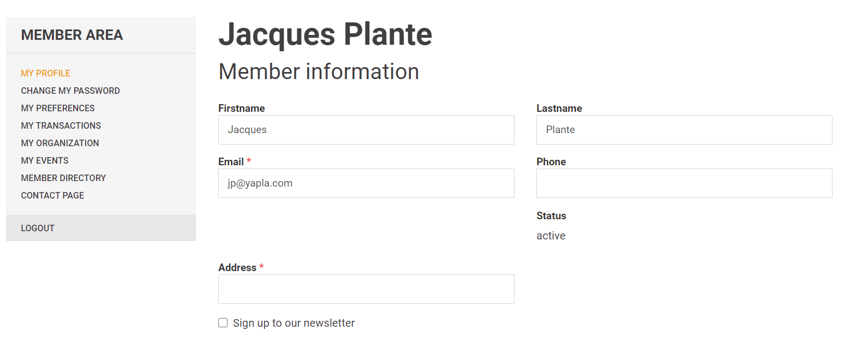Select the Email field with jp@yapla.com
868x342 pixels.
(366, 183)
